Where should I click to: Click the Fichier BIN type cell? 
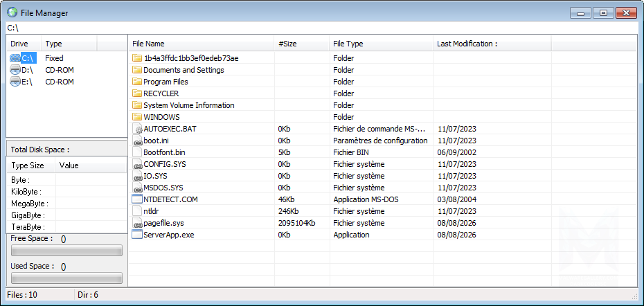tap(352, 152)
